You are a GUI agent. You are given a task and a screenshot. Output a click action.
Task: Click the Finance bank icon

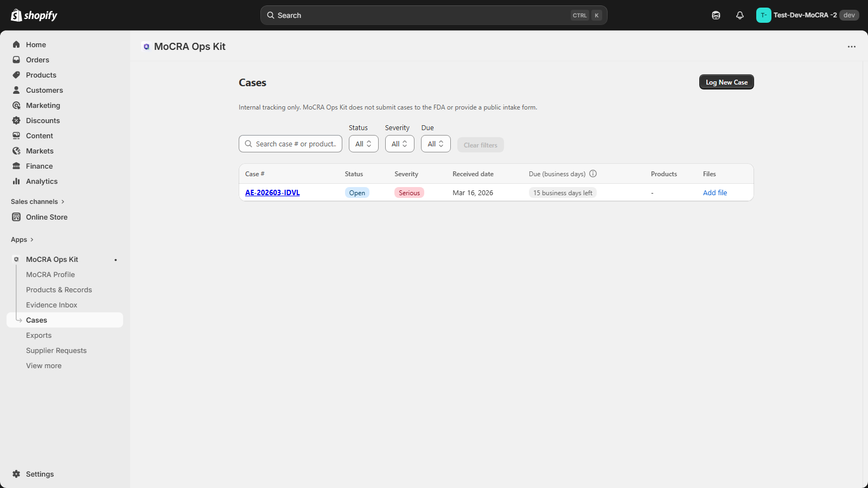(x=16, y=166)
